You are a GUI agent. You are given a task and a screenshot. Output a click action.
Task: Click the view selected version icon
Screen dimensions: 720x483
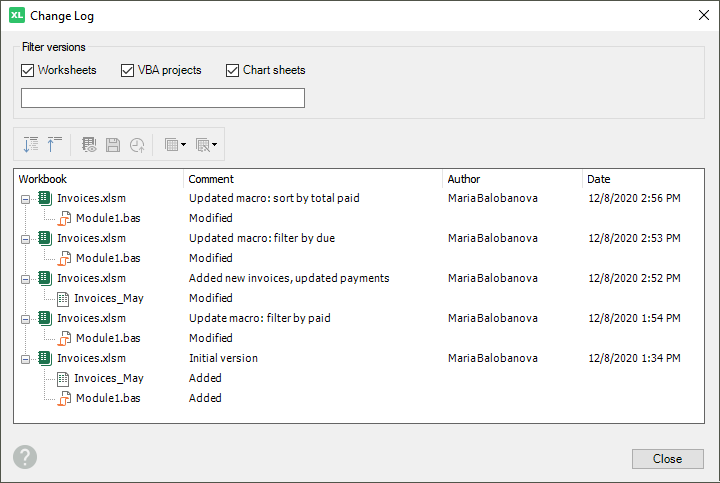pos(89,145)
